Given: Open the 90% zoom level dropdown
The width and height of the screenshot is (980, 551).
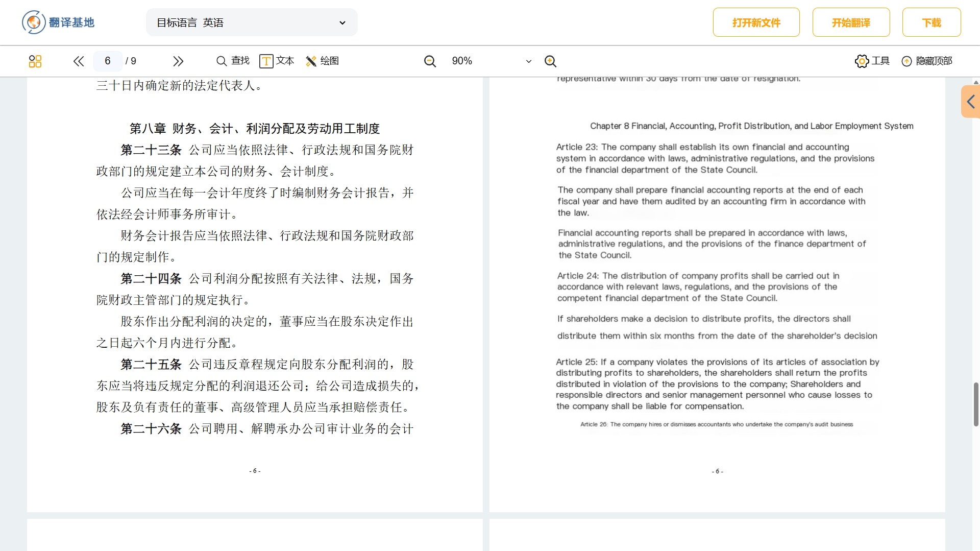Looking at the screenshot, I should click(492, 61).
